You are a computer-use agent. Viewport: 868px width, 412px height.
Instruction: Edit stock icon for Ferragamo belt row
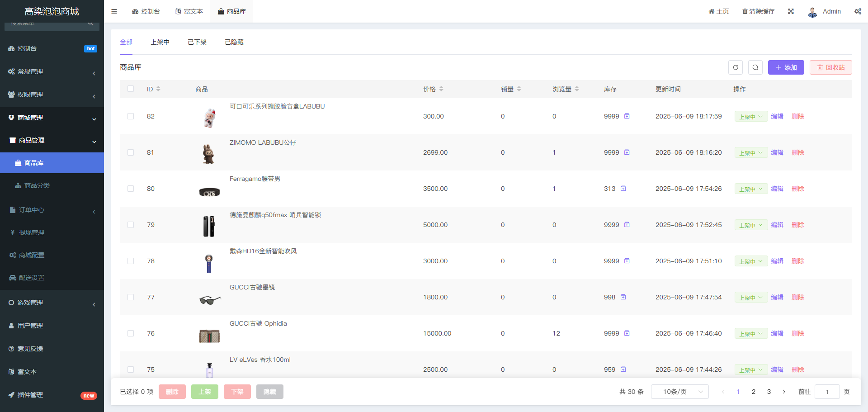pos(623,189)
